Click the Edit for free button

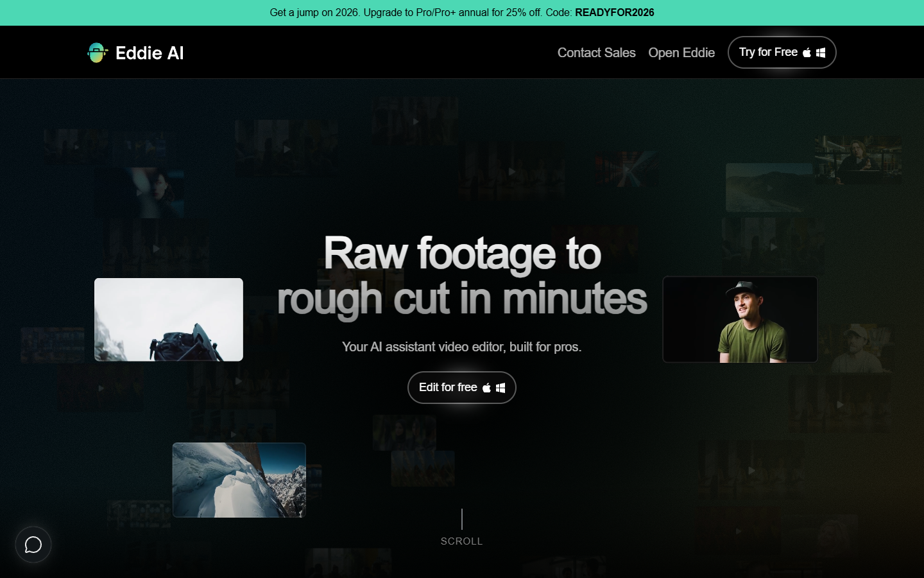[x=462, y=387]
